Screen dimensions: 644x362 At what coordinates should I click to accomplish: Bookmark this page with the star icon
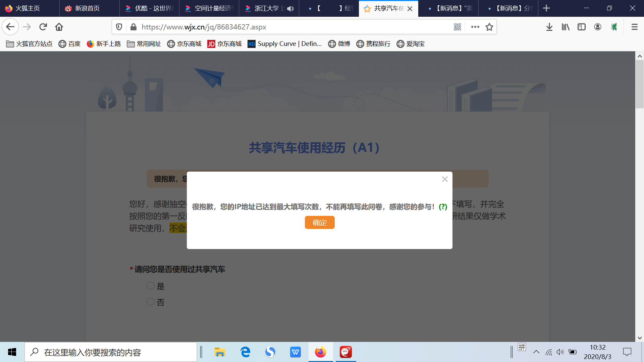pyautogui.click(x=489, y=27)
